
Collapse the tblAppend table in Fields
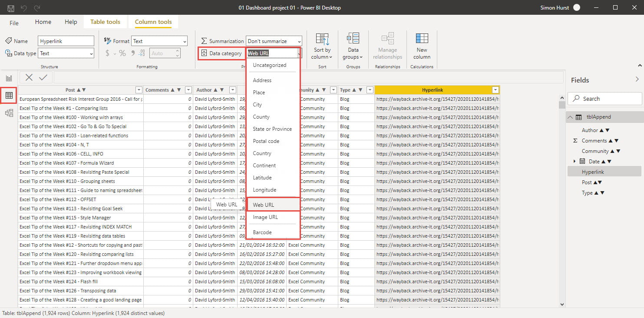tap(570, 117)
